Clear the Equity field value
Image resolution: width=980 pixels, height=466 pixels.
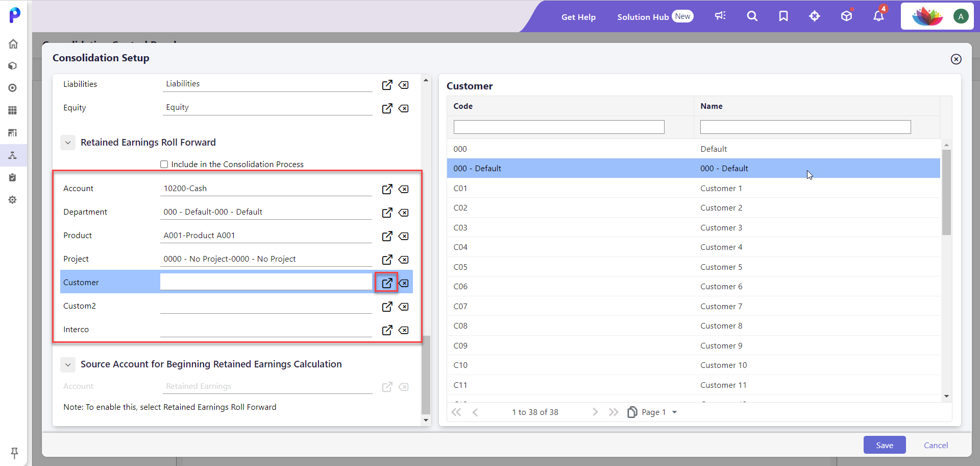[x=404, y=108]
